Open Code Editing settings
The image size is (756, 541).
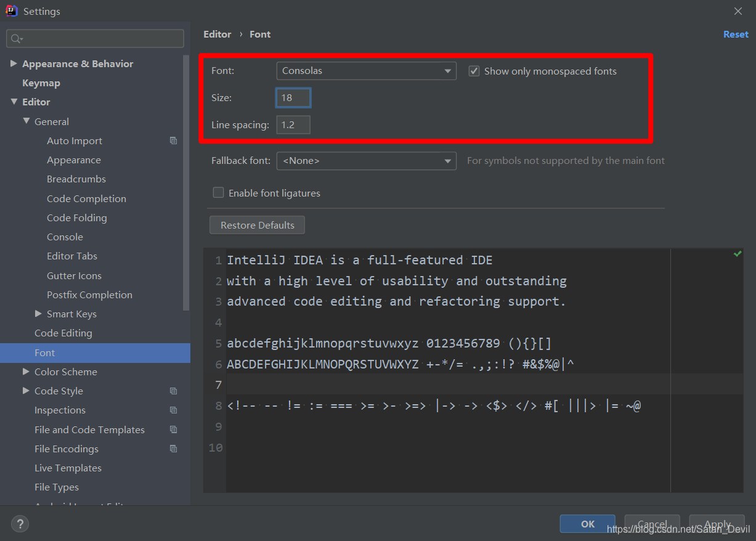63,333
